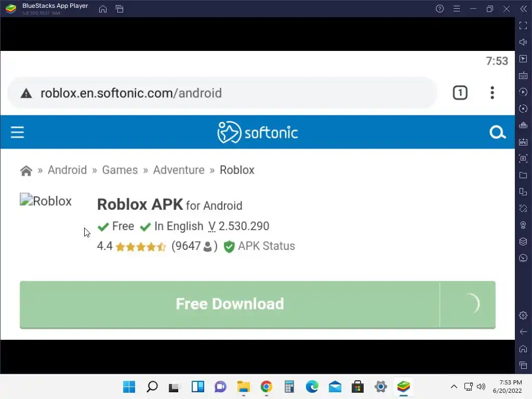The image size is (532, 399).
Task: Show hidden system tray icons chevron
Action: [454, 387]
